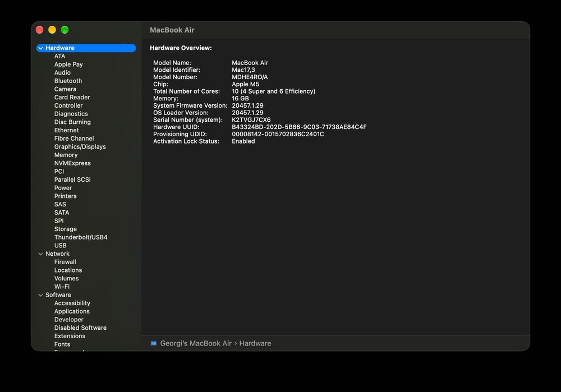Select the Network category
561x392 pixels.
[57, 253]
